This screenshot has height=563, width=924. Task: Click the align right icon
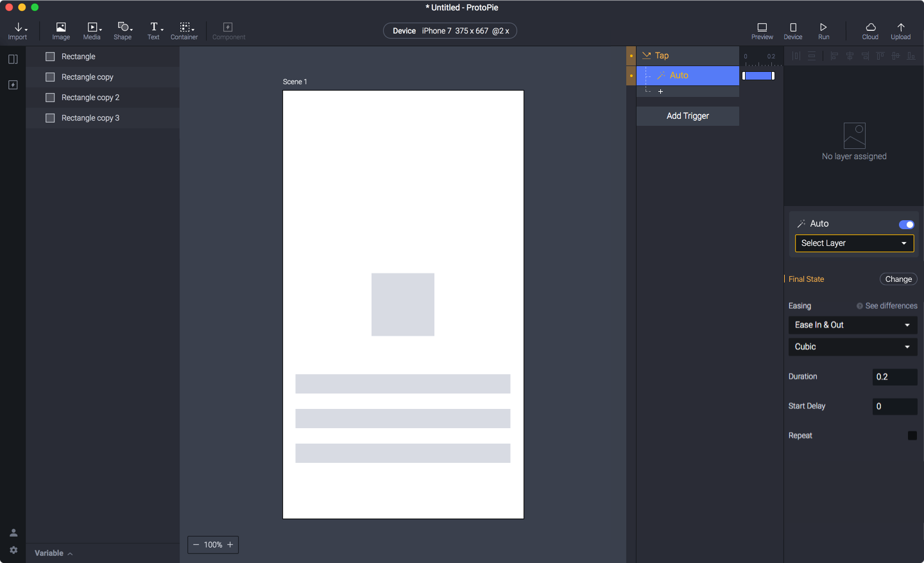[865, 56]
